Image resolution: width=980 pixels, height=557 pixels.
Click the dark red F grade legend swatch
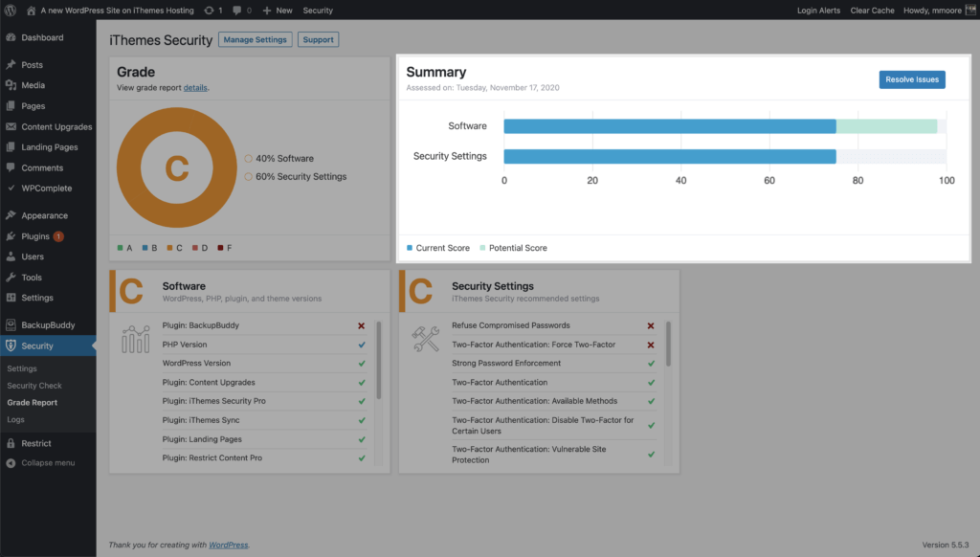[x=220, y=248]
